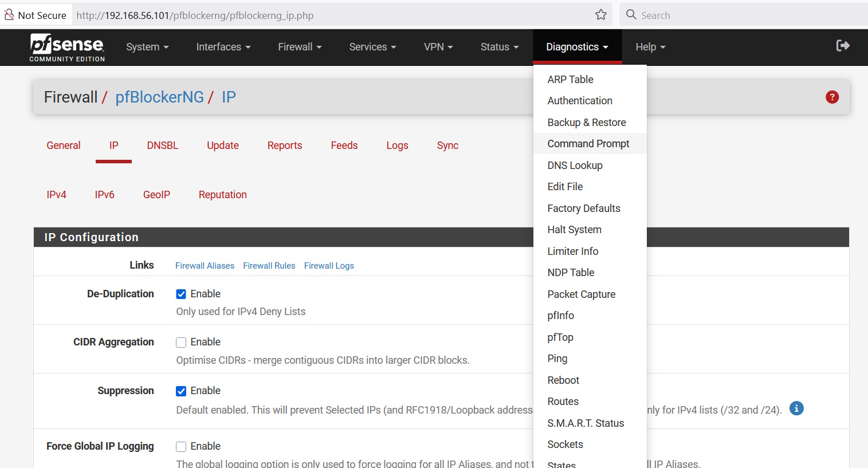Screen dimensions: 868x468
Task: Select Ping menu entry
Action: pyautogui.click(x=590, y=359)
